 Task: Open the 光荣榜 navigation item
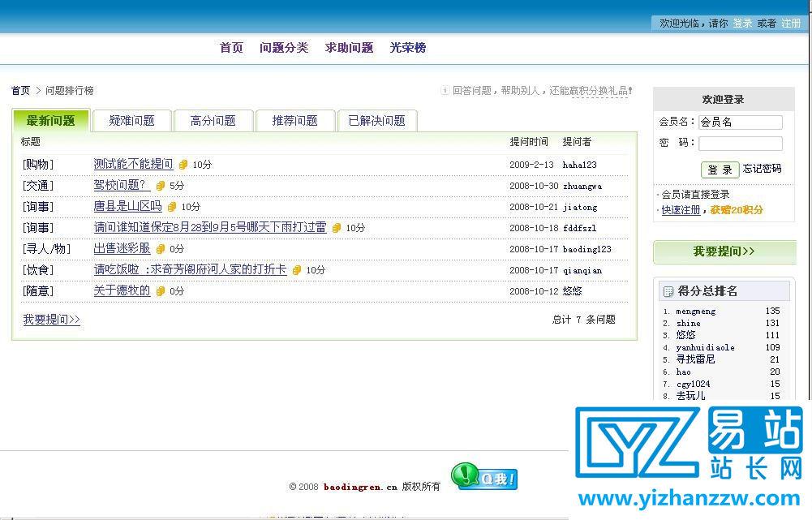coord(407,48)
